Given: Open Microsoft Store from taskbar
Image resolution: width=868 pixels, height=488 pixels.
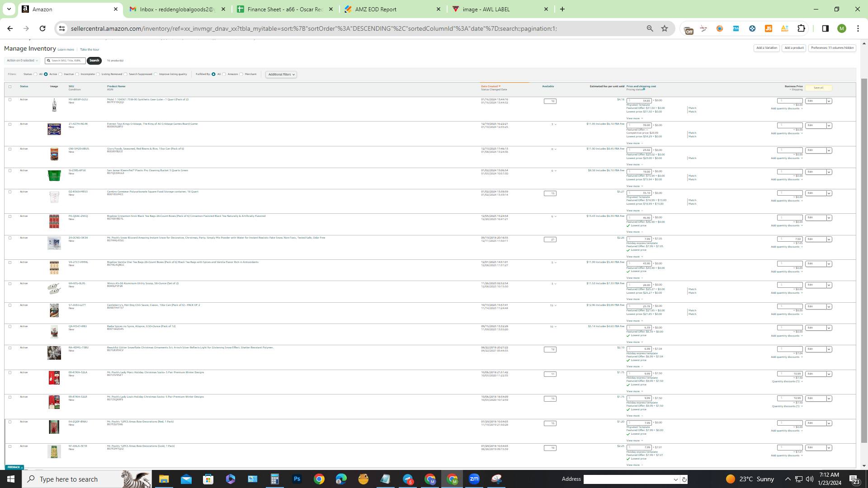Looking at the screenshot, I should 208,479.
